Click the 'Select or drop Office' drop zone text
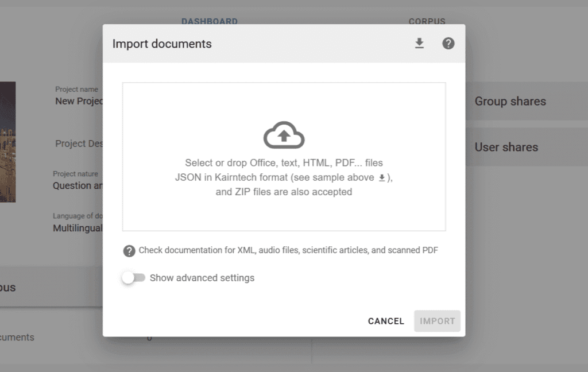Viewport: 588px width, 372px height. (x=284, y=163)
